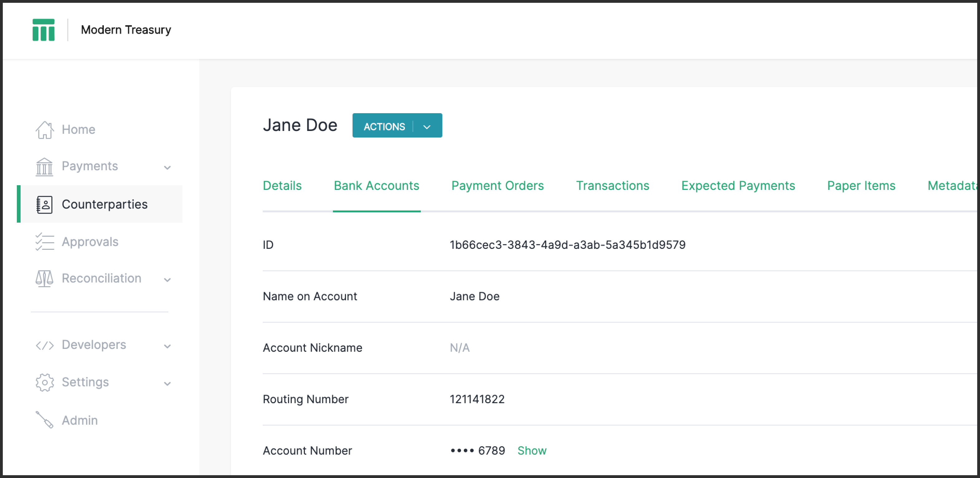Click the Developers code brackets icon
Viewport: 980px width, 478px height.
[45, 345]
